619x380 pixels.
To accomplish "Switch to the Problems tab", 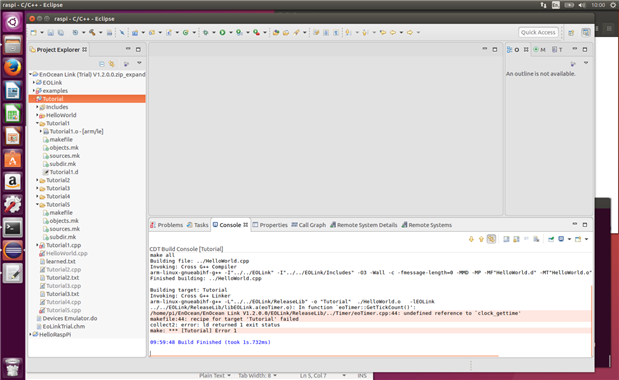I will 166,225.
